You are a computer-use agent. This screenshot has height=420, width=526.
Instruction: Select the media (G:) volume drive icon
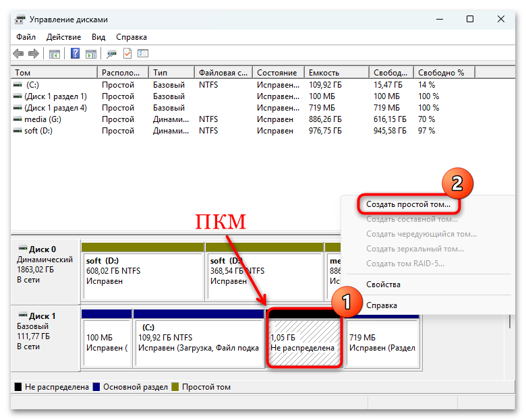click(x=18, y=119)
